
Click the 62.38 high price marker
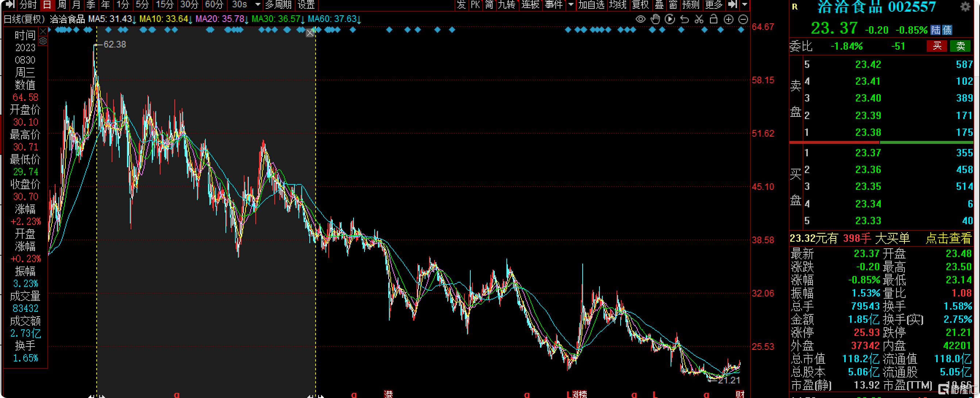115,45
